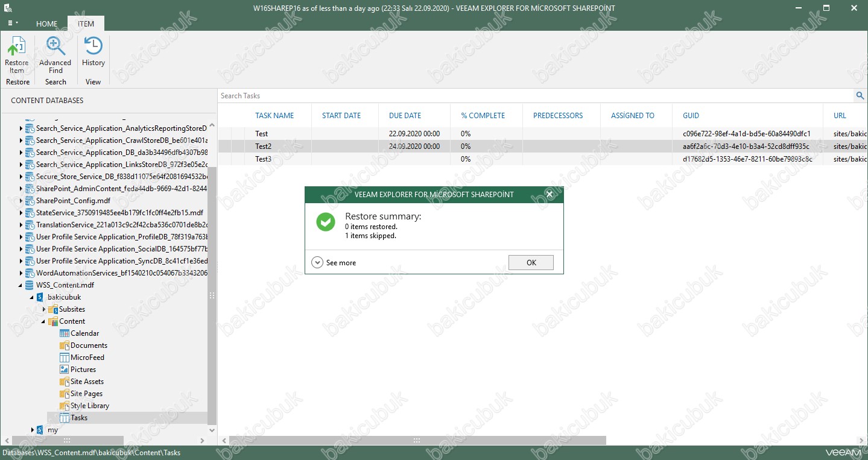This screenshot has height=460, width=868.
Task: Collapse the WSS_Content.mdf tree node
Action: click(x=21, y=285)
